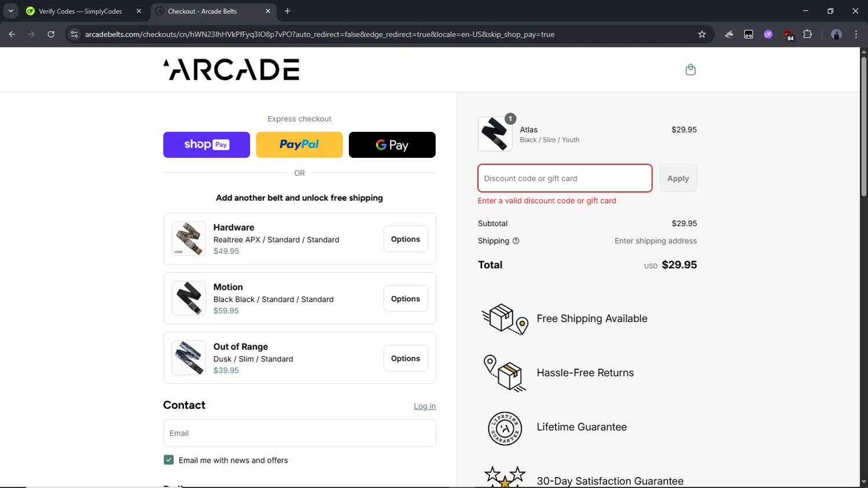This screenshot has height=488, width=868.
Task: Click the 'Black / Slim / Youth' variant text
Action: pyautogui.click(x=550, y=140)
